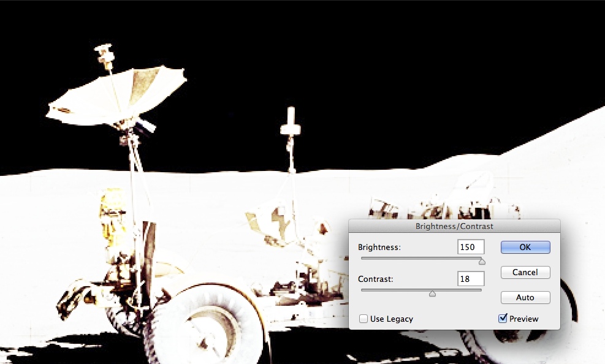This screenshot has height=364, width=605.
Task: Enable the Use Legacy option
Action: 363,319
